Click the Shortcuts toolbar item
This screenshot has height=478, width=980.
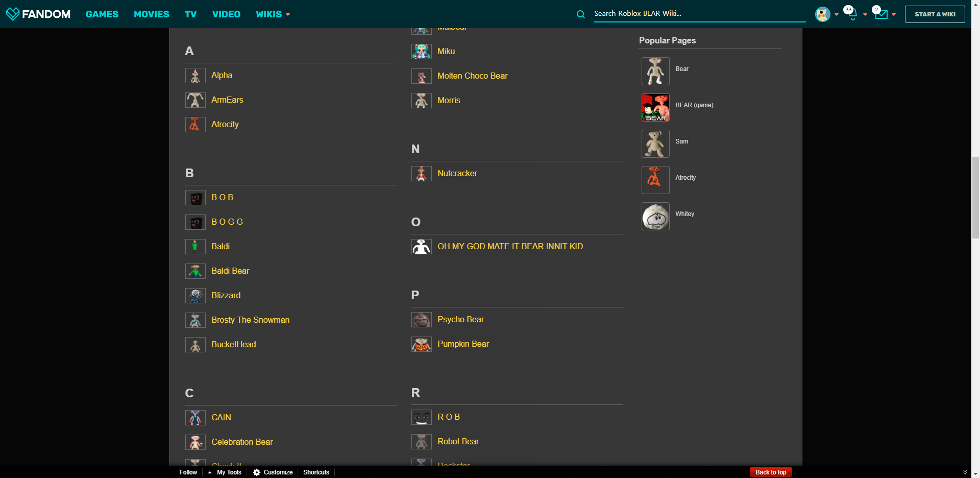coord(316,472)
